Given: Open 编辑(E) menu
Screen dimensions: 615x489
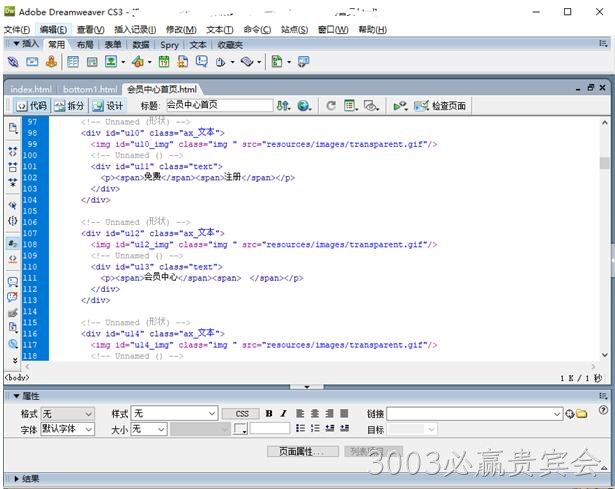Looking at the screenshot, I should point(53,30).
